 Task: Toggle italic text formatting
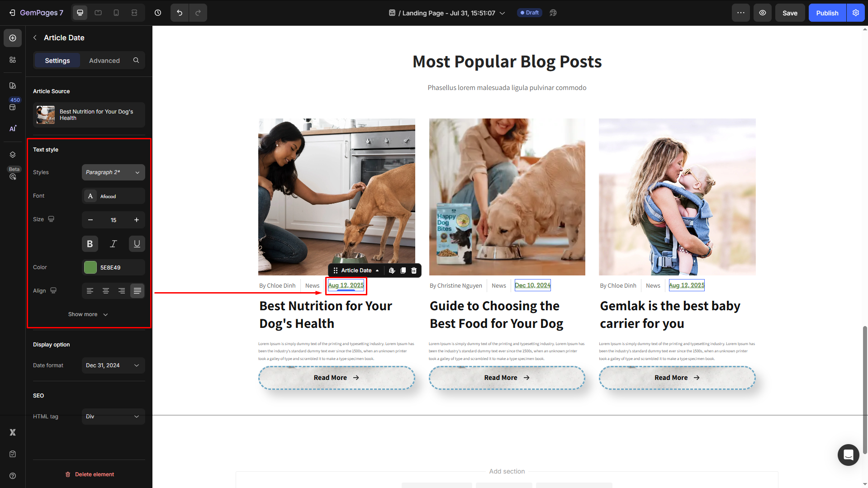coord(114,244)
